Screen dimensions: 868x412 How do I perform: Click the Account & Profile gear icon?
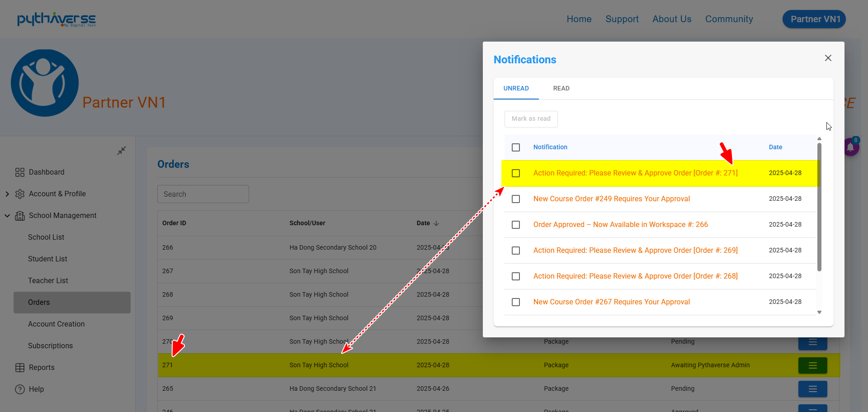20,194
